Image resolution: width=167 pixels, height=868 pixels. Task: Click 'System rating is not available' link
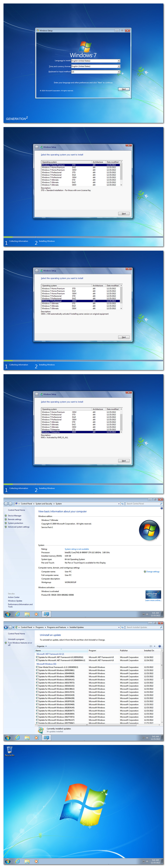[x=77, y=549]
